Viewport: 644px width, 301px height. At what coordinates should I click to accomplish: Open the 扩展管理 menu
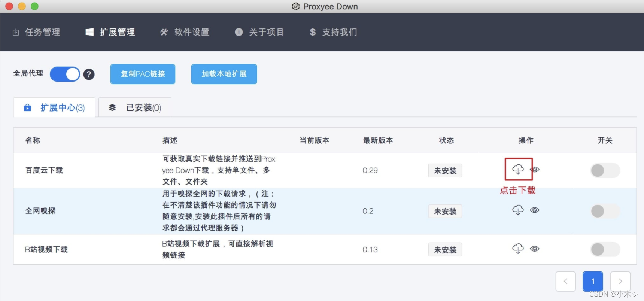click(x=110, y=32)
